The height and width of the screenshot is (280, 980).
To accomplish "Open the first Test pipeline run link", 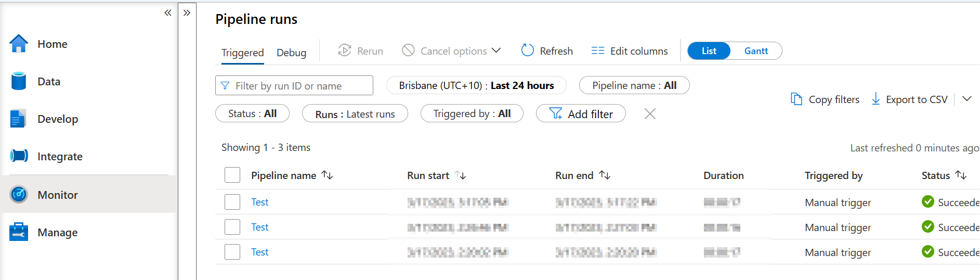I will 259,202.
